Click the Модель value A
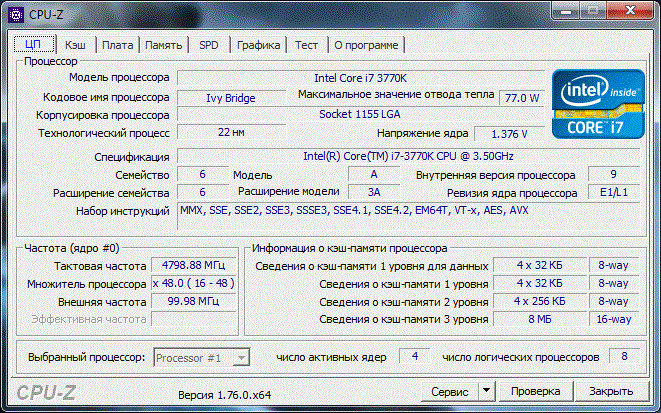 pyautogui.click(x=374, y=174)
